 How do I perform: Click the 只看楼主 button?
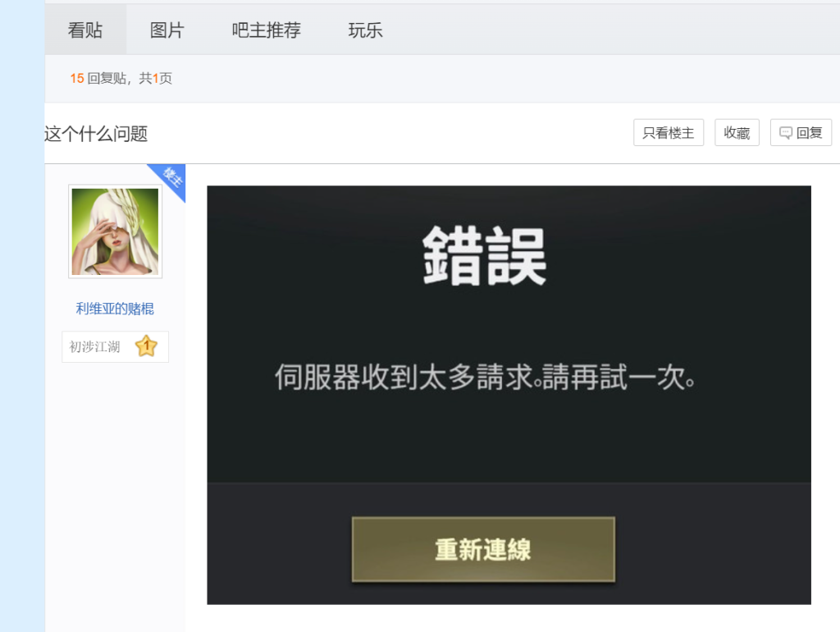[x=668, y=133]
